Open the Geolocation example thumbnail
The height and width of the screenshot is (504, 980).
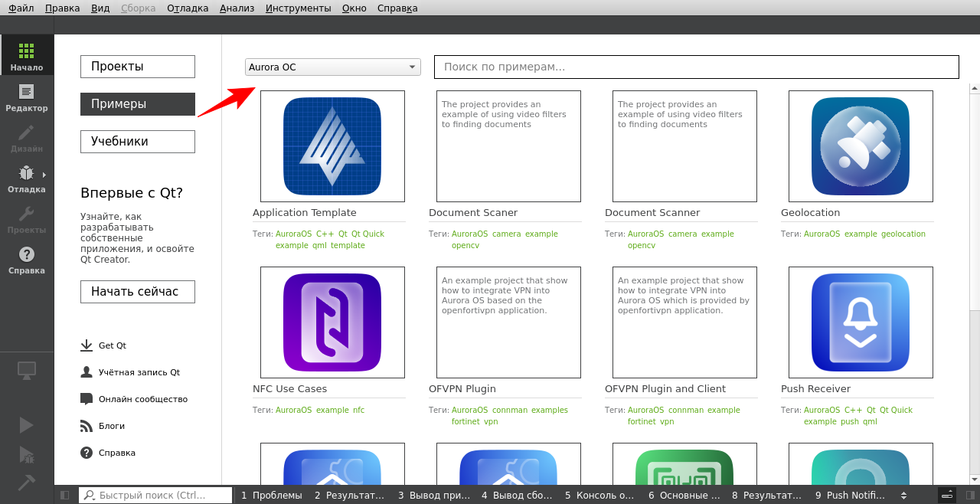pyautogui.click(x=861, y=146)
